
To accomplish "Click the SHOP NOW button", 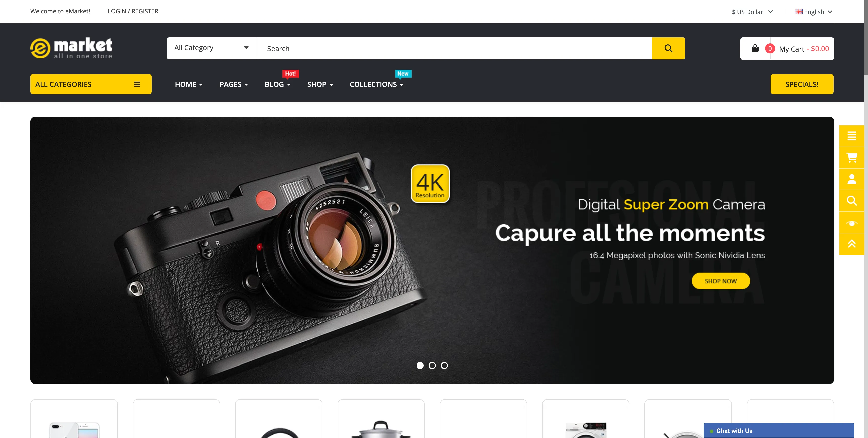I will [x=721, y=281].
